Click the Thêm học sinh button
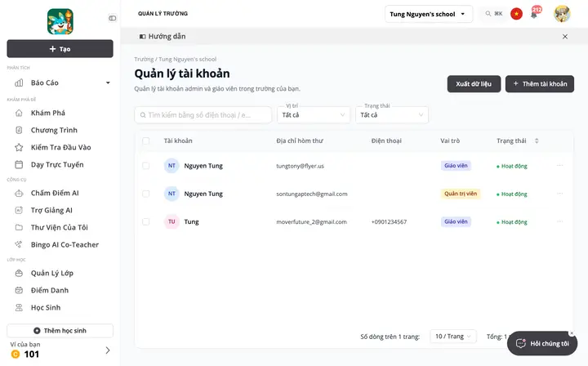Image resolution: width=588 pixels, height=366 pixels. [60, 331]
